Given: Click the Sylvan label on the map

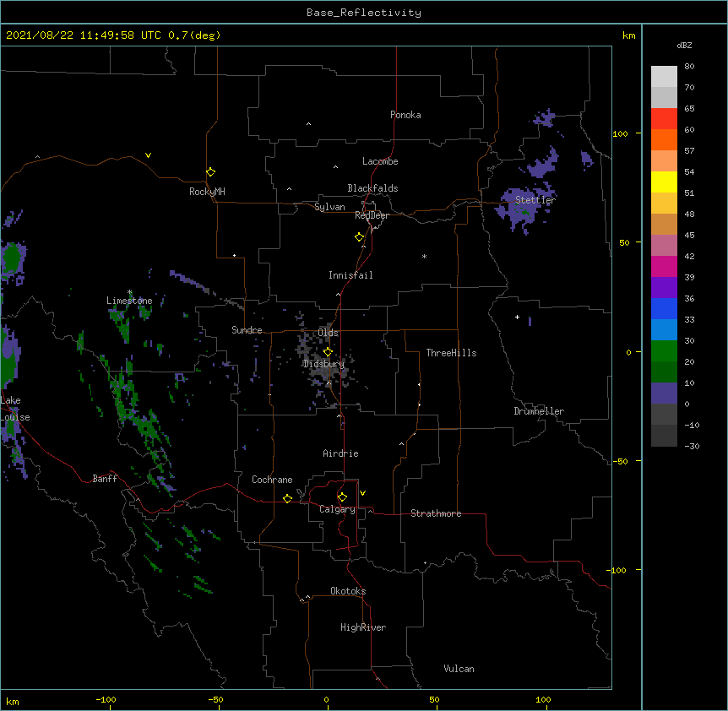Looking at the screenshot, I should 329,207.
